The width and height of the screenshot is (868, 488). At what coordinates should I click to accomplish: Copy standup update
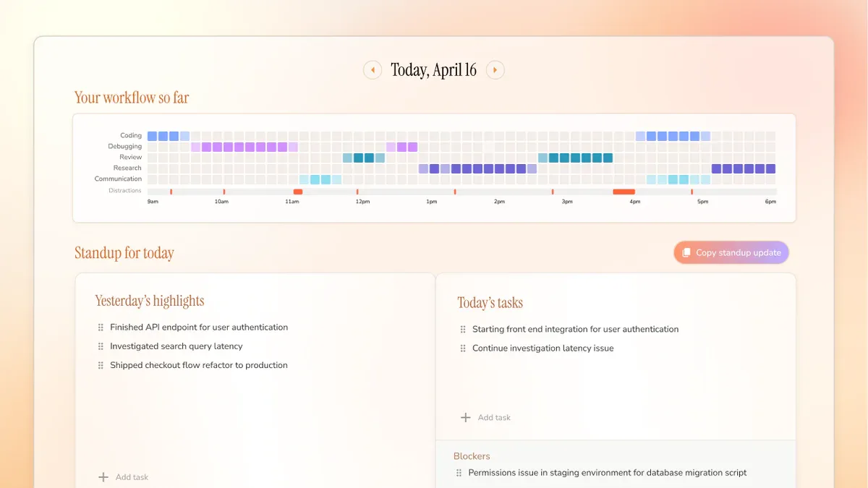tap(731, 252)
